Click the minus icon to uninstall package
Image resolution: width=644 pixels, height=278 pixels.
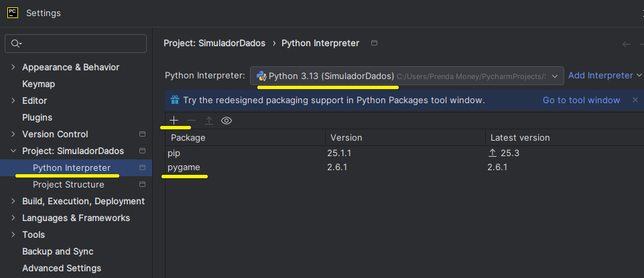(x=192, y=121)
